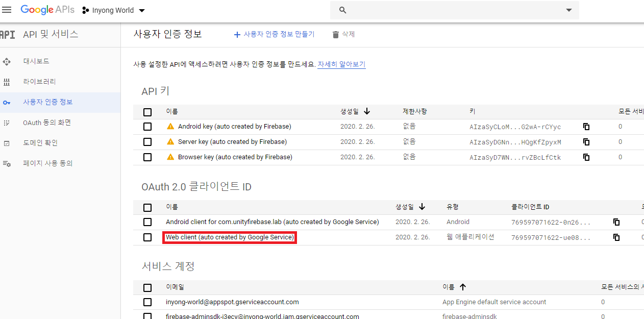Open the hamburger navigation menu

tap(7, 10)
